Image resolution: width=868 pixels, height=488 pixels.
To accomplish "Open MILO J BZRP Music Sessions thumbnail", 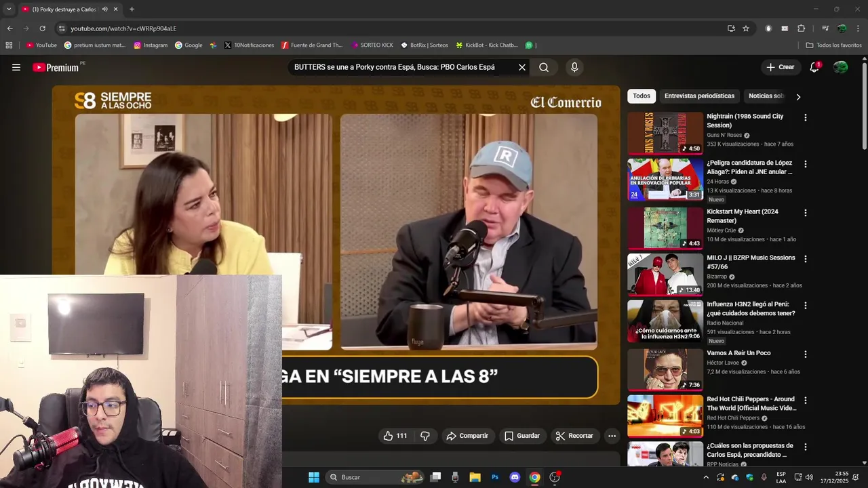I will (x=665, y=274).
